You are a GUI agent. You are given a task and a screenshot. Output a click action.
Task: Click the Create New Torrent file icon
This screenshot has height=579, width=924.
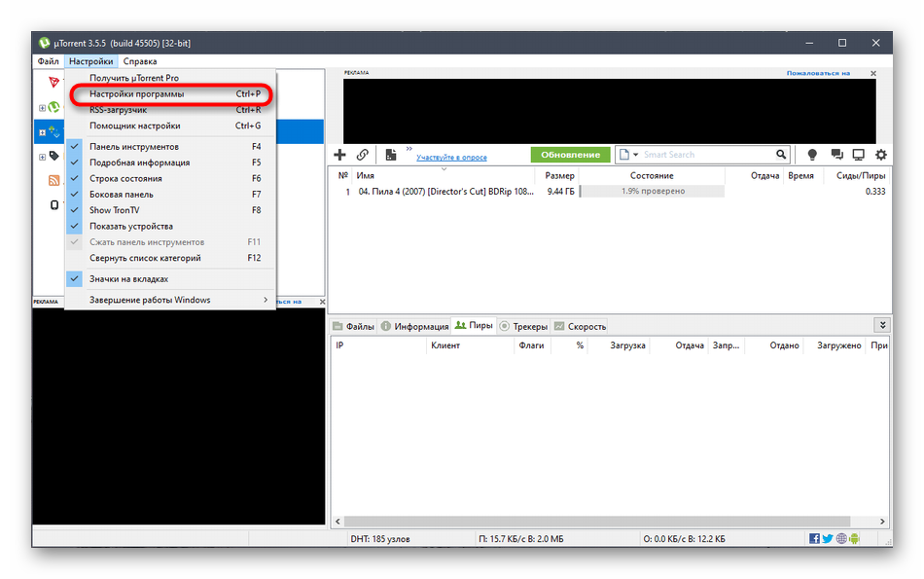pyautogui.click(x=391, y=155)
